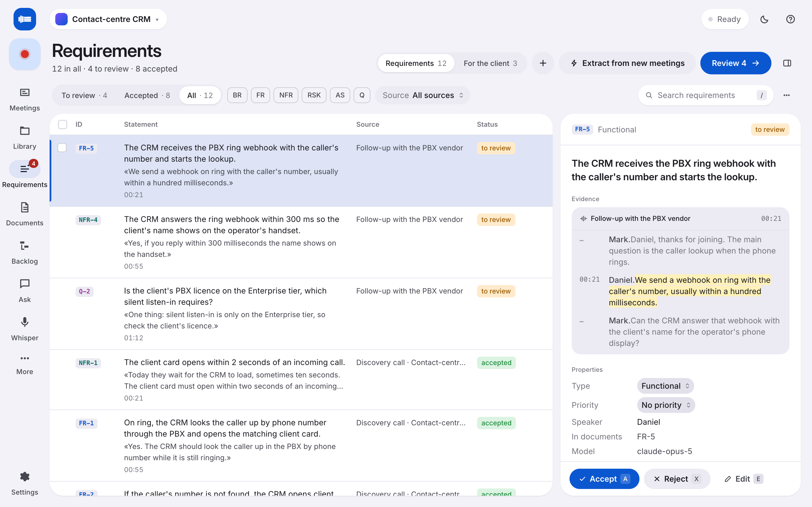Image resolution: width=812 pixels, height=507 pixels.
Task: Open the No priority dropdown
Action: coord(666,405)
